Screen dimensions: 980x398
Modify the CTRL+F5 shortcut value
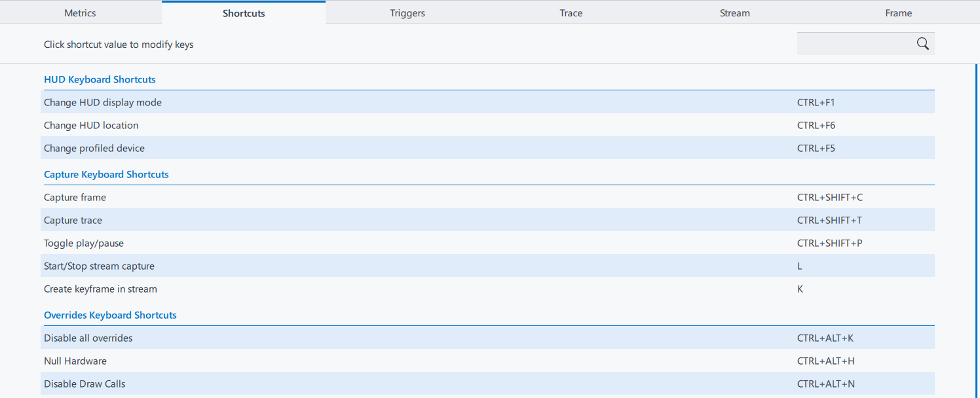816,148
